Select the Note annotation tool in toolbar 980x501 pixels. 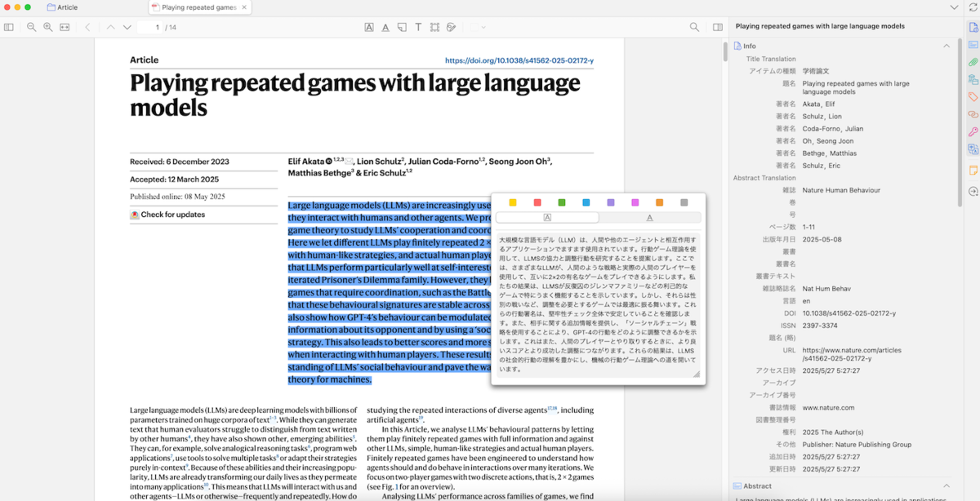coord(402,27)
